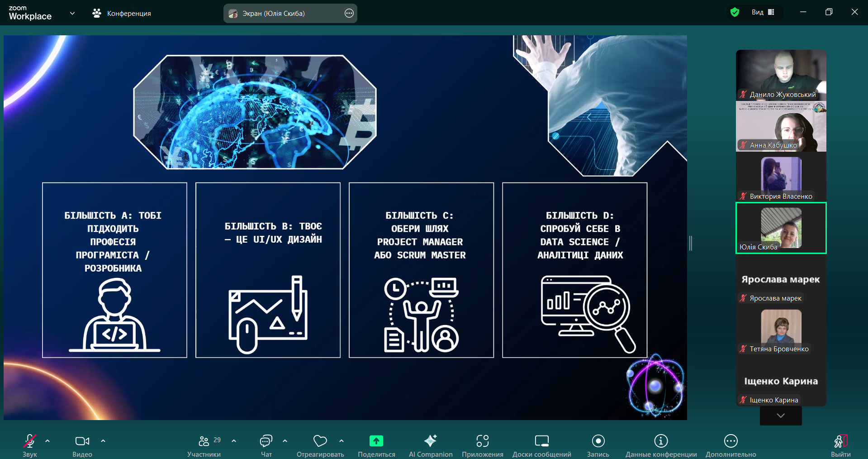Open screen share options ellipsis
The height and width of the screenshot is (459, 868).
click(x=349, y=13)
